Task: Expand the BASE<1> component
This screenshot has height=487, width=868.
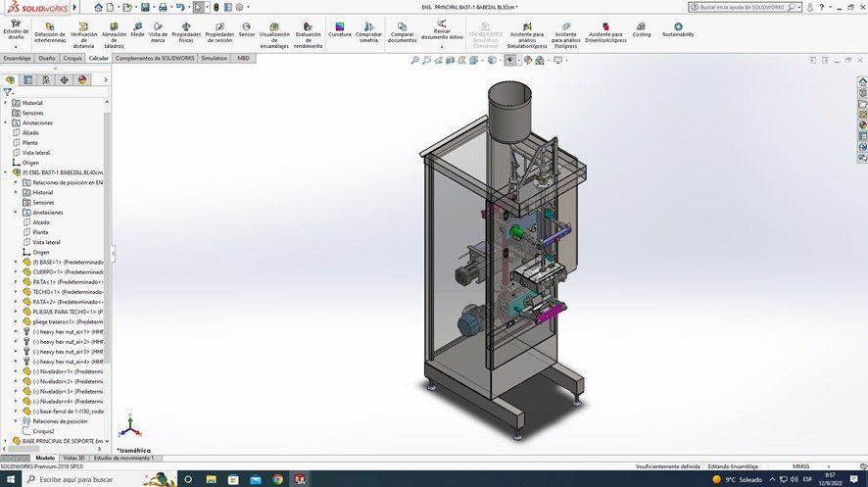Action: pos(16,262)
